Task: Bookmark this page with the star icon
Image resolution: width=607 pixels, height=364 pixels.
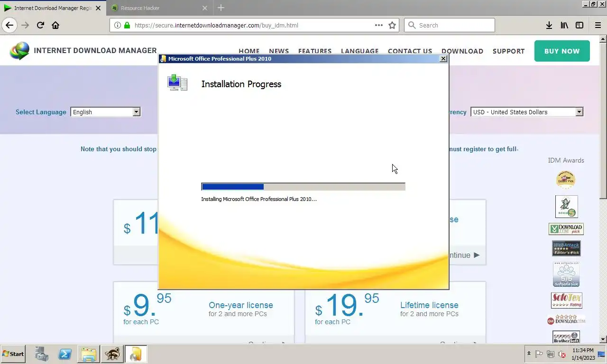Action: coord(392,25)
